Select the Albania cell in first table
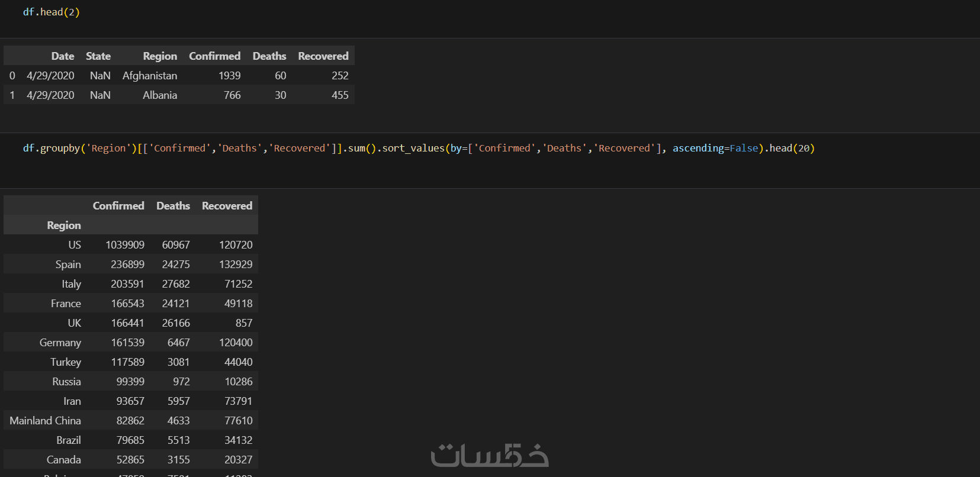This screenshot has height=477, width=980. click(160, 95)
